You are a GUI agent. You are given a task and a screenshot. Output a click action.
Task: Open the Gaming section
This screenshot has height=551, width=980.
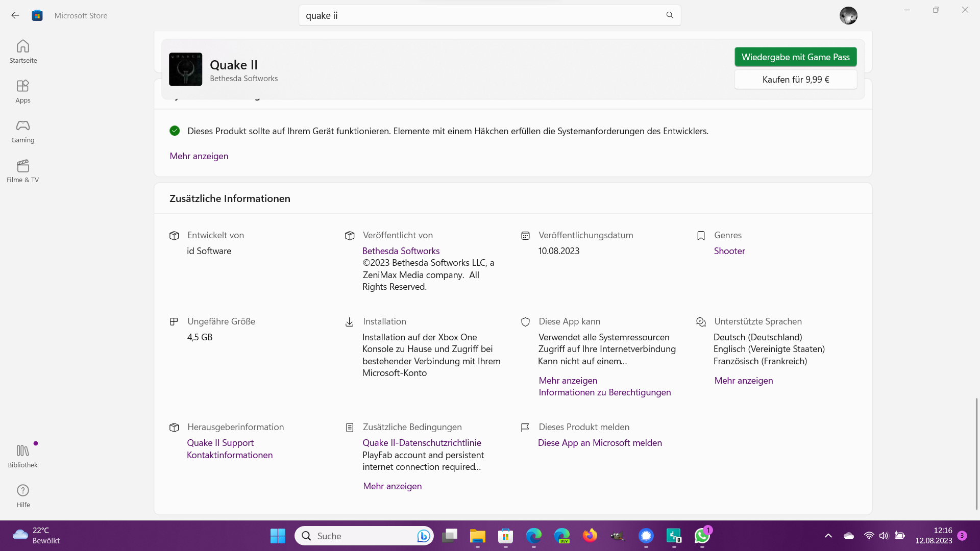click(x=23, y=131)
